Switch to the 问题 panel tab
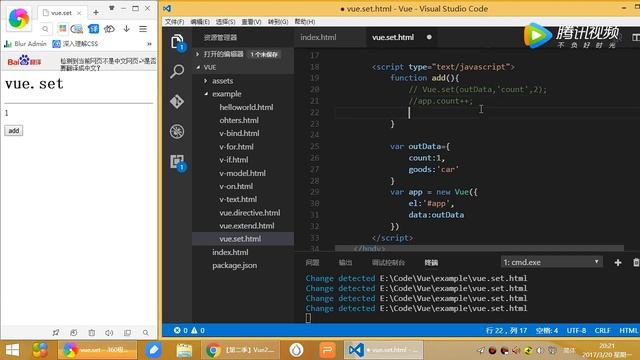Screen dimensions: 640x360 [312, 262]
